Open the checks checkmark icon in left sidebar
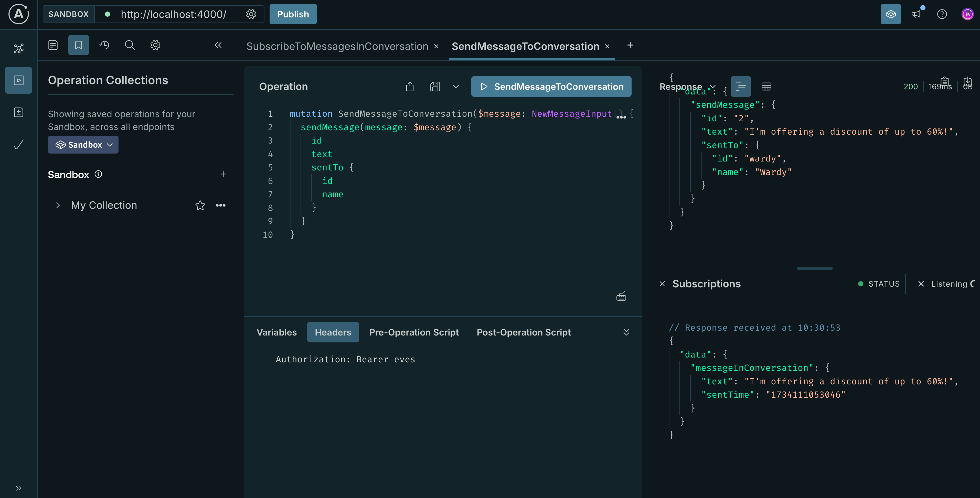The height and width of the screenshot is (498, 980). [18, 144]
